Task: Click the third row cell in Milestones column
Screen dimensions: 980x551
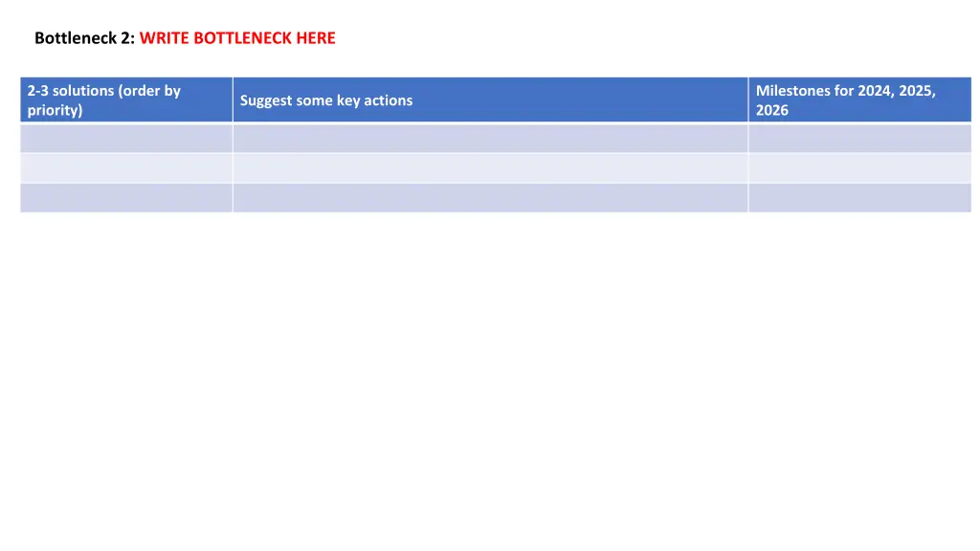Action: [x=860, y=198]
